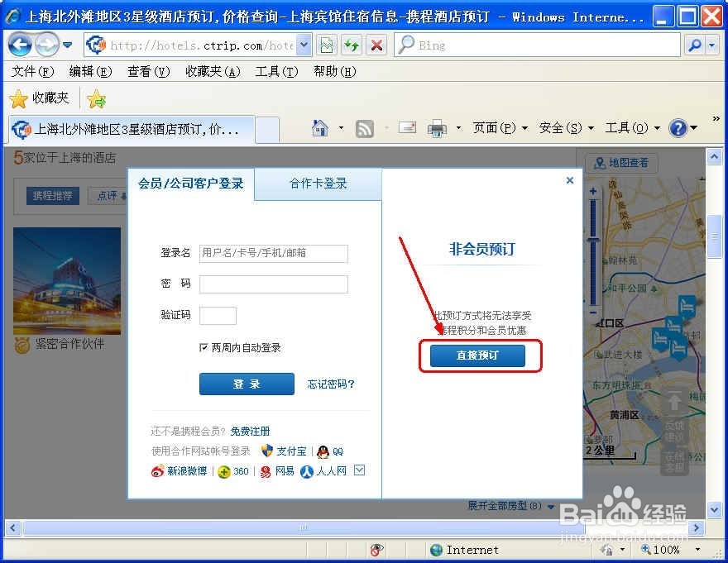Click the 登录名 username input field

pos(274,254)
